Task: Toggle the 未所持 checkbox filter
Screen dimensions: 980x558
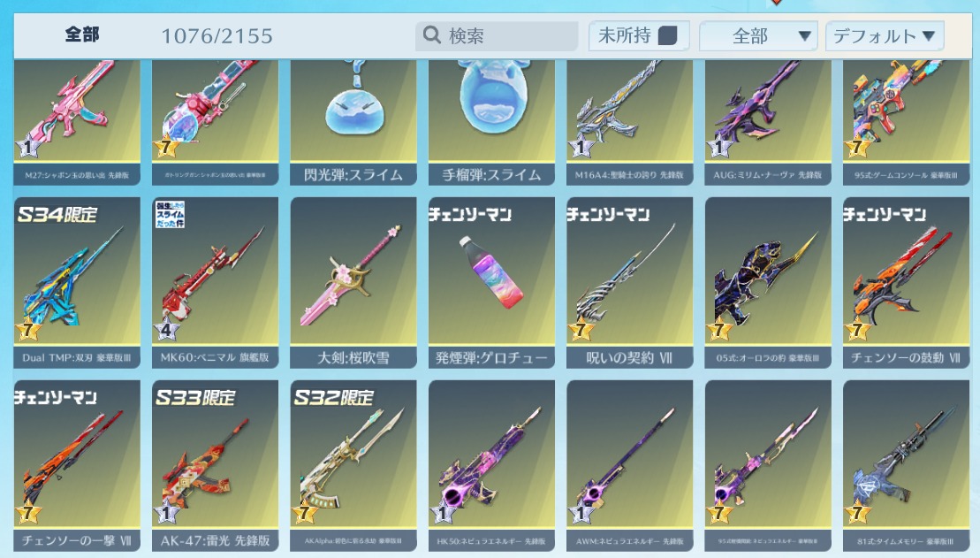Action: (667, 35)
